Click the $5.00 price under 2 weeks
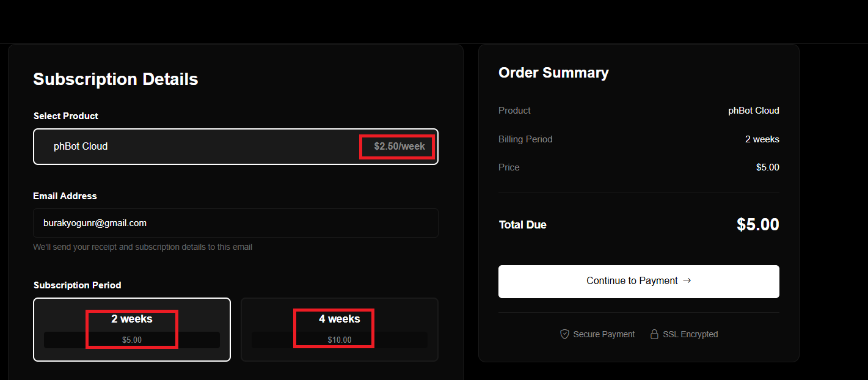Image resolution: width=868 pixels, height=380 pixels. point(132,340)
